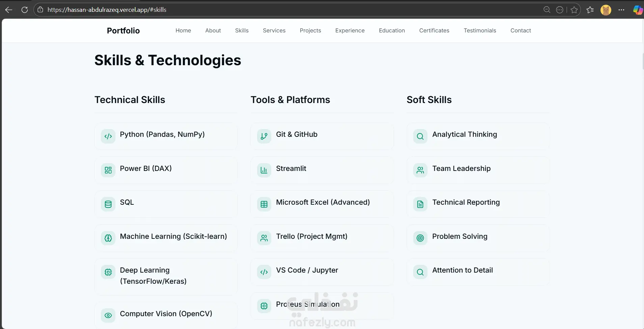644x329 pixels.
Task: Open Testimonials from navigation
Action: [x=480, y=30]
